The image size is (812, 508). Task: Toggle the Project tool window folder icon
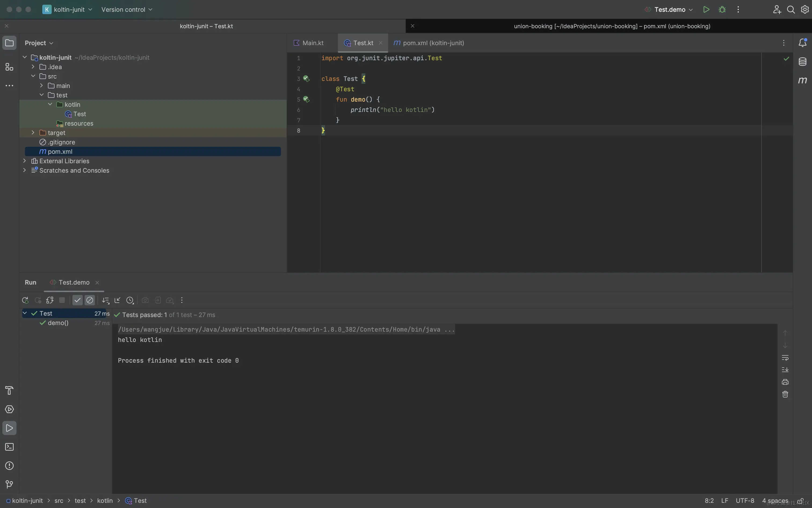tap(9, 43)
